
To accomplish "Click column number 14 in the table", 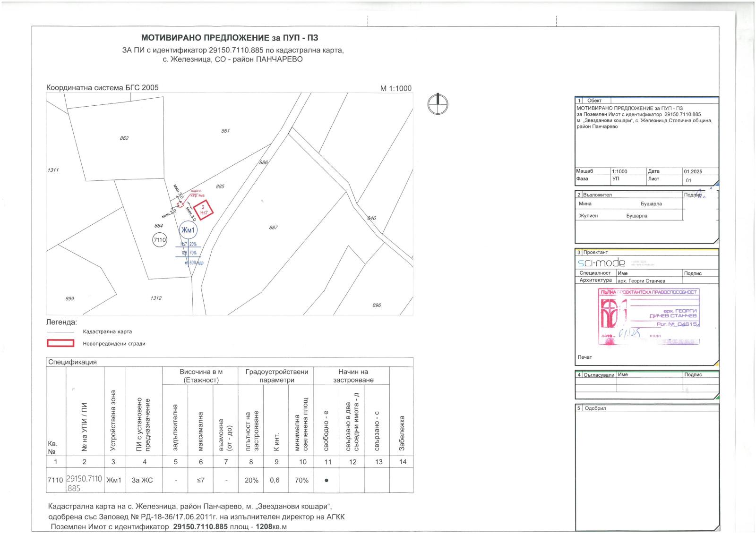I will pyautogui.click(x=403, y=462).
